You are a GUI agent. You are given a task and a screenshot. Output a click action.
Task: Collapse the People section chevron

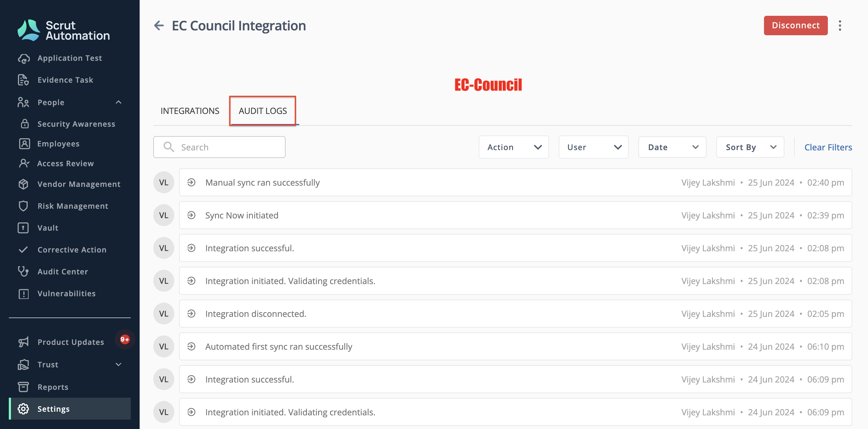[x=118, y=102]
